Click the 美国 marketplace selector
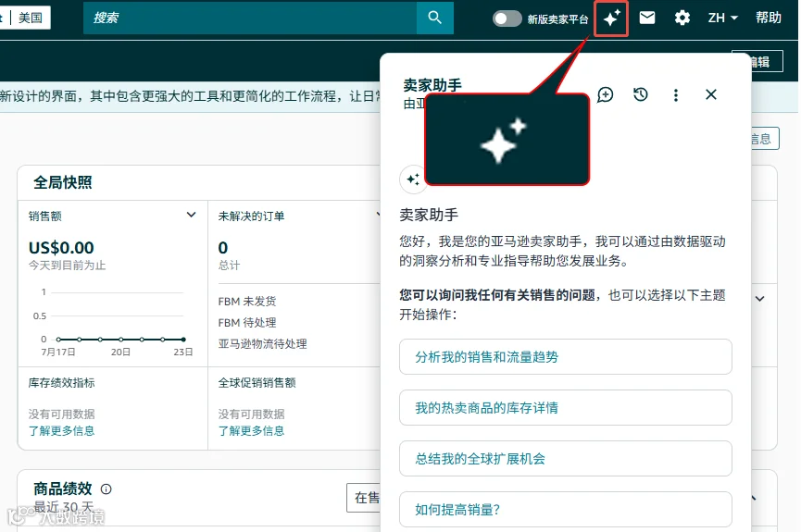Viewport: 801px width, 532px height. pos(31,18)
